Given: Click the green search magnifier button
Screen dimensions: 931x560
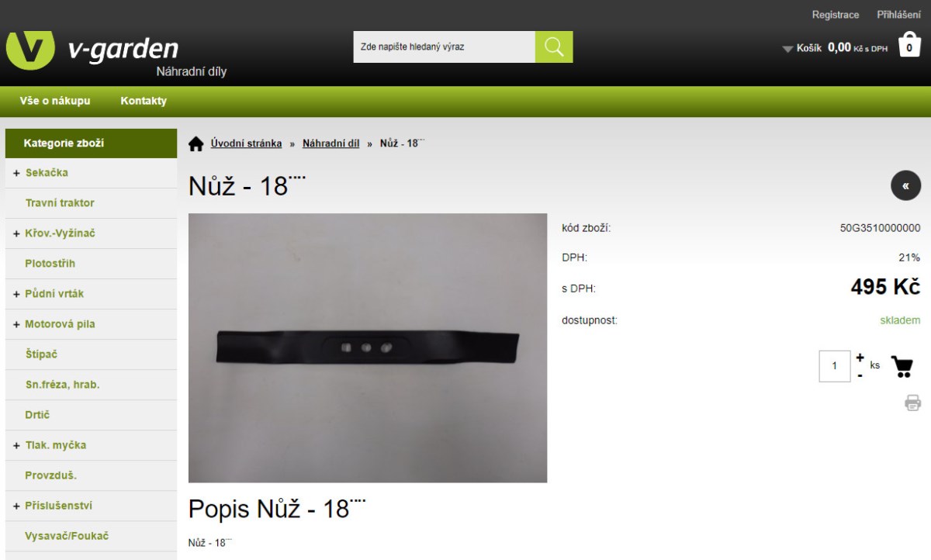Looking at the screenshot, I should [x=554, y=47].
